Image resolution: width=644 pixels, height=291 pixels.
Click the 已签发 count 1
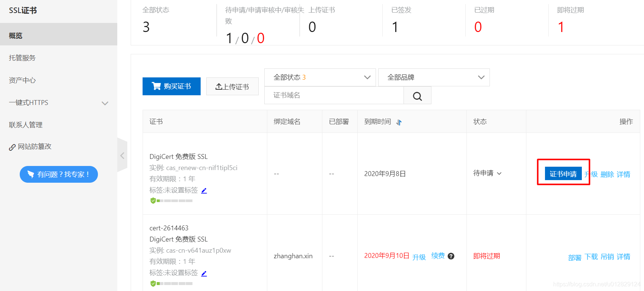395,27
